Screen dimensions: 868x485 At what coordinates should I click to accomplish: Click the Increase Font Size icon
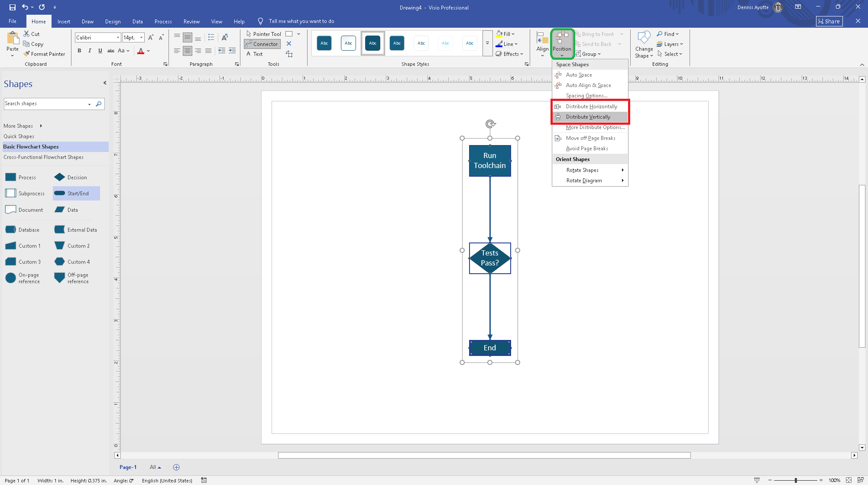click(x=151, y=38)
